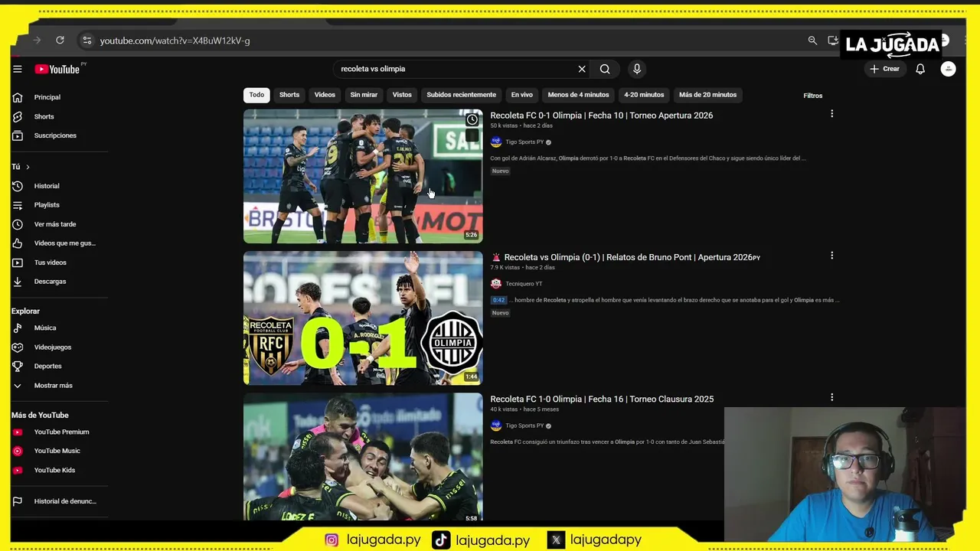Expand the Tú section chevron

click(x=28, y=167)
